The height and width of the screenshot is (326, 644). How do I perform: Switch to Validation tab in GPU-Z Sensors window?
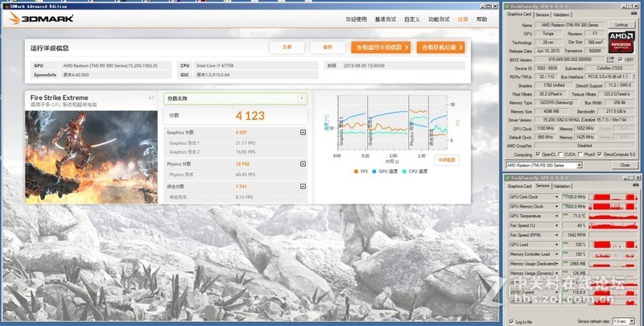point(561,186)
